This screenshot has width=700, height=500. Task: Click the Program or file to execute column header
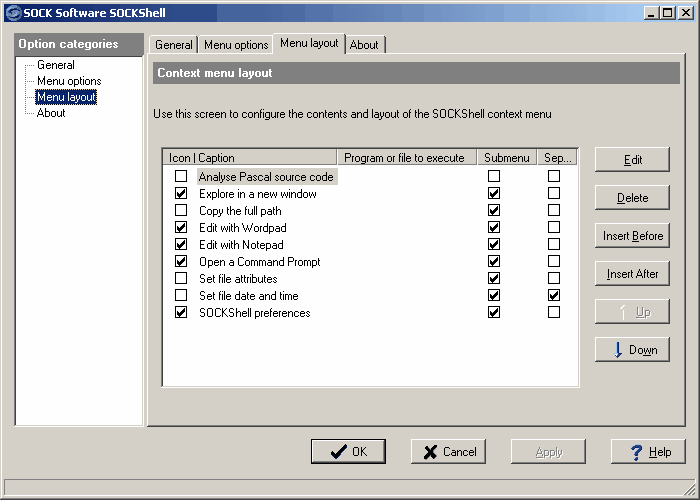[404, 158]
